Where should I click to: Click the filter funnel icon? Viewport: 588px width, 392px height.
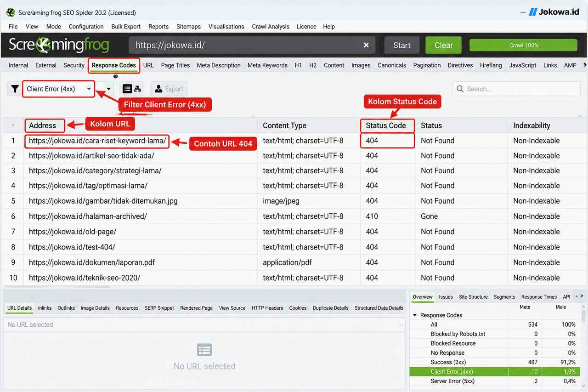click(x=15, y=89)
